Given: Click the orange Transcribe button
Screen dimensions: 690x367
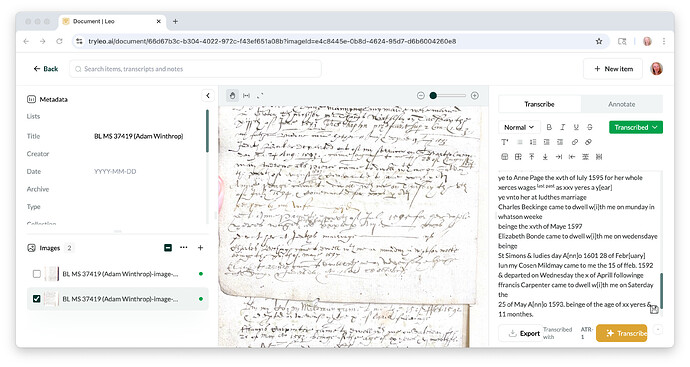Looking at the screenshot, I should [x=622, y=333].
